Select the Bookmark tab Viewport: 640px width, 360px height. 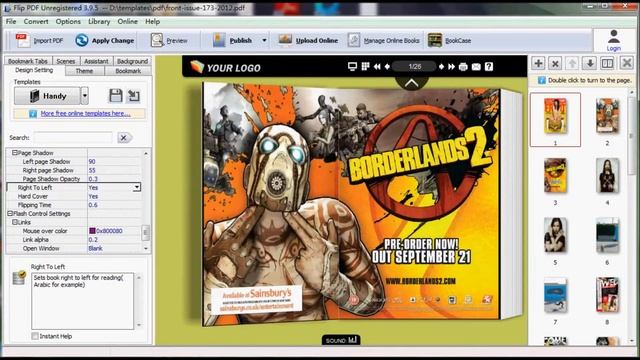pyautogui.click(x=128, y=71)
